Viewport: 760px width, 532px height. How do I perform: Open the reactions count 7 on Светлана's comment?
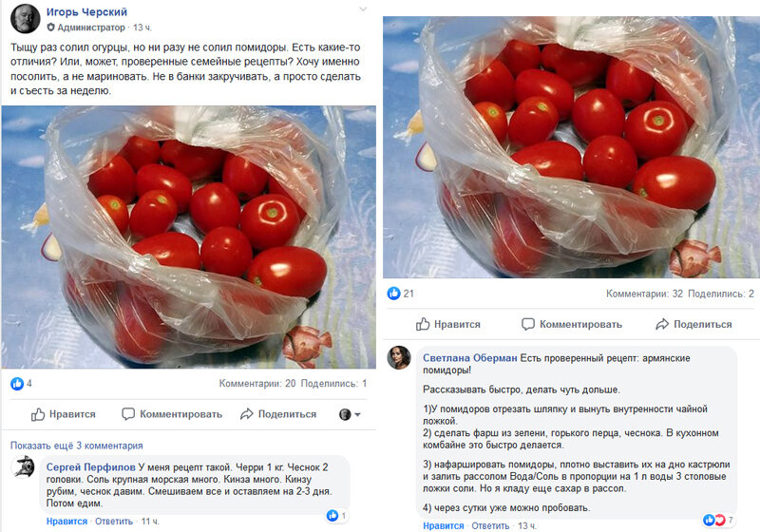click(x=718, y=520)
